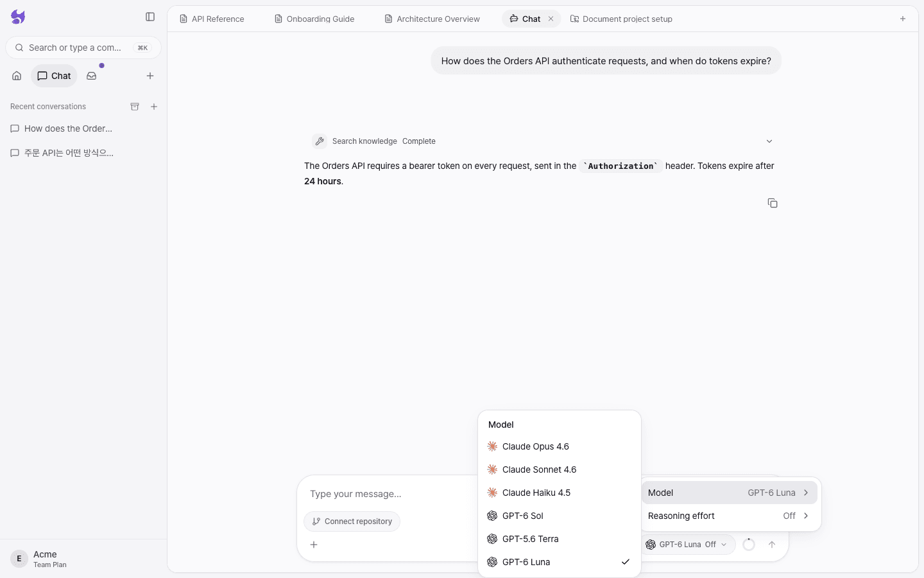This screenshot has height=578, width=924.
Task: Click the 'Recent conversations' heading
Action: 48,107
